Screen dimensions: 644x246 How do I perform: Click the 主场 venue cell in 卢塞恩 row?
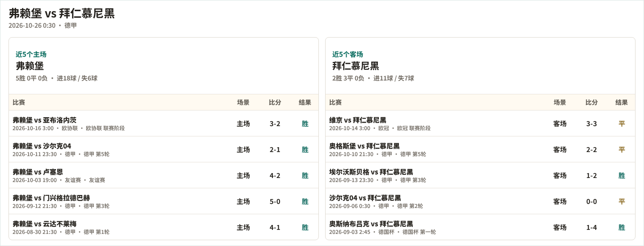click(243, 175)
